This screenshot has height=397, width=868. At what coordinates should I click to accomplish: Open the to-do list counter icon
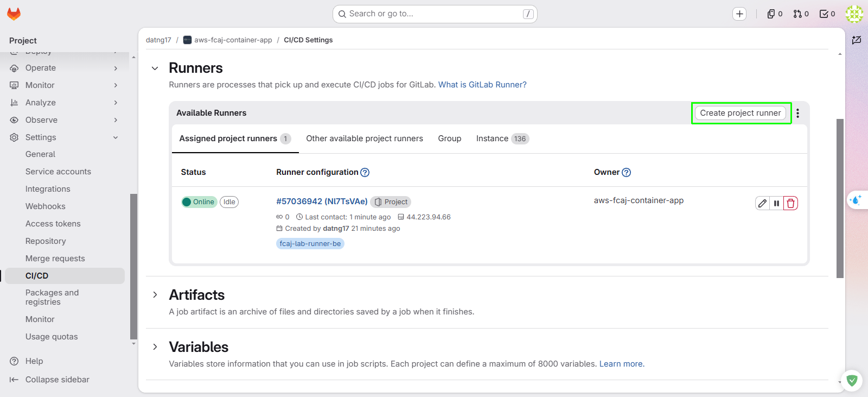[x=827, y=14]
